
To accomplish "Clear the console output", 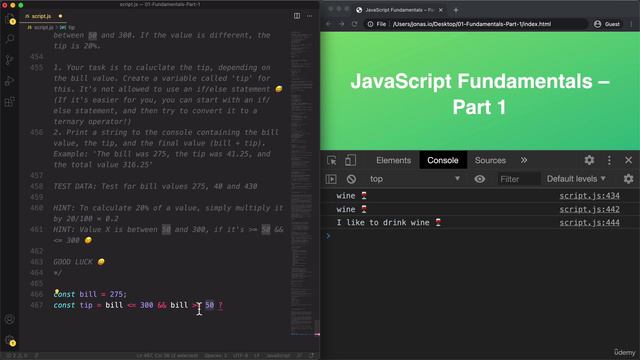I will [x=351, y=179].
